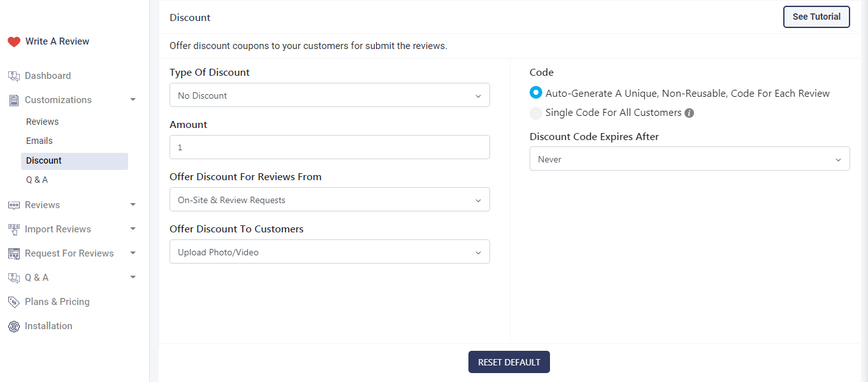Go to the Q & A customization submenu item

point(37,180)
